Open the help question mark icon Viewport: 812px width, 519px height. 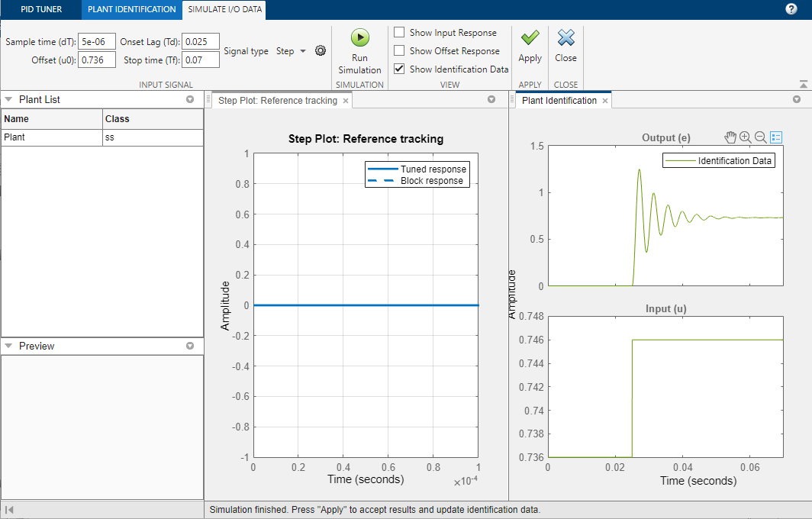(791, 9)
